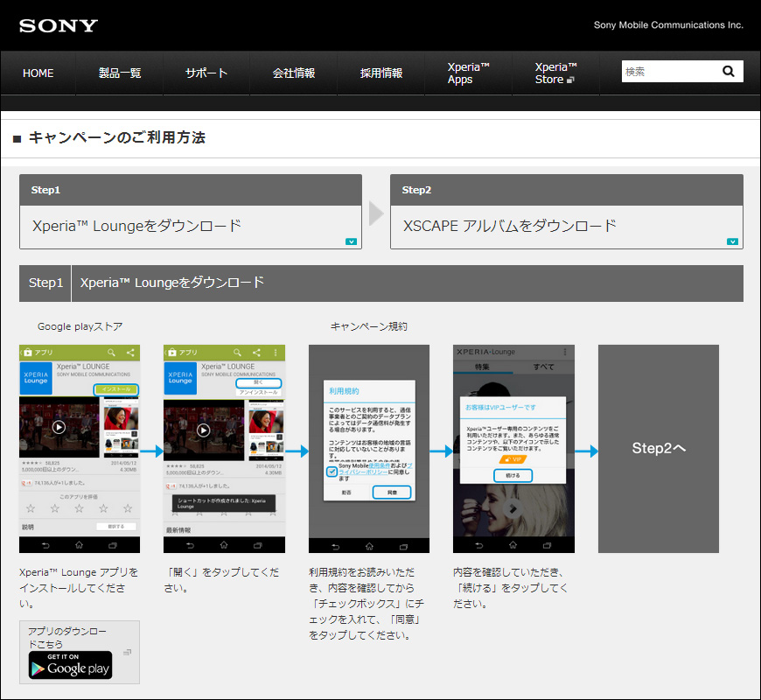Open the Xperia Store menu item
This screenshot has height=700, width=761.
[x=555, y=73]
